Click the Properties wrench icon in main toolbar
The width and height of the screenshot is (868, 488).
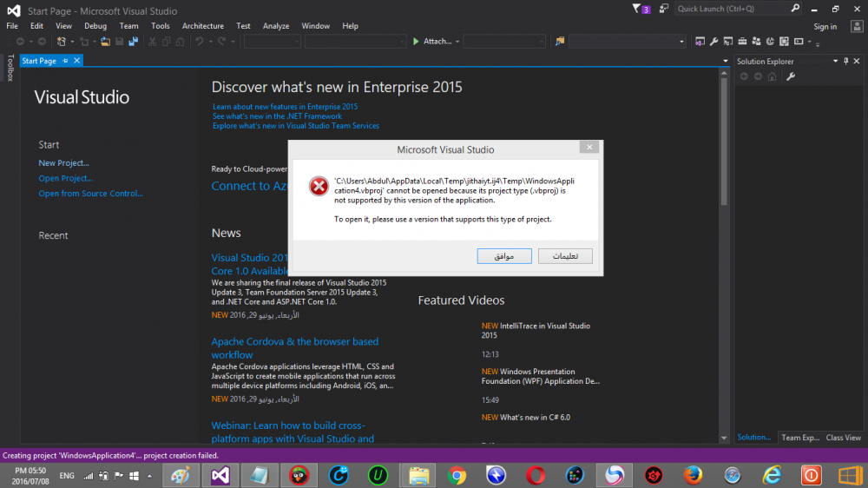[x=713, y=42]
